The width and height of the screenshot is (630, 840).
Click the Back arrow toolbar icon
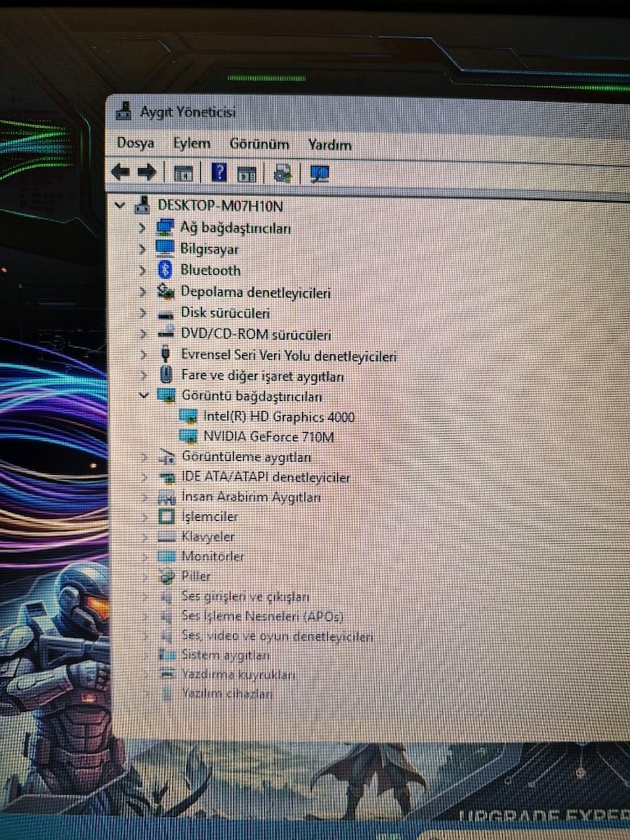tap(121, 172)
